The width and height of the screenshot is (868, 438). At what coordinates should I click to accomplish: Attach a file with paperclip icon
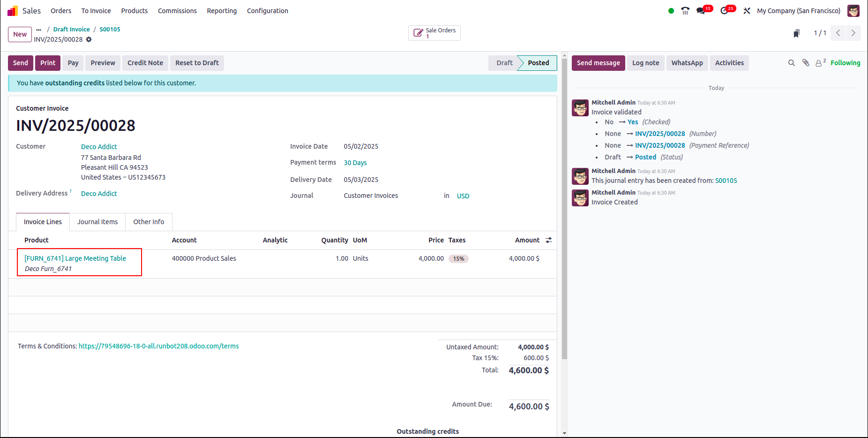tap(806, 63)
